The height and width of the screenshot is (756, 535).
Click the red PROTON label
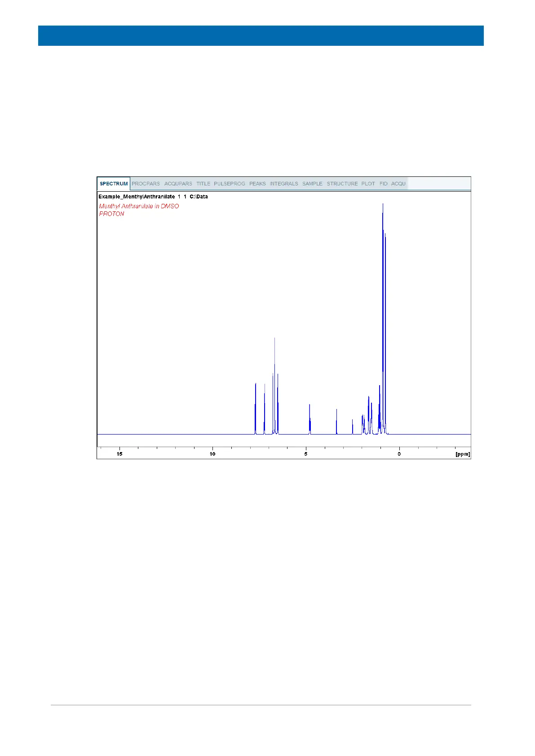111,214
